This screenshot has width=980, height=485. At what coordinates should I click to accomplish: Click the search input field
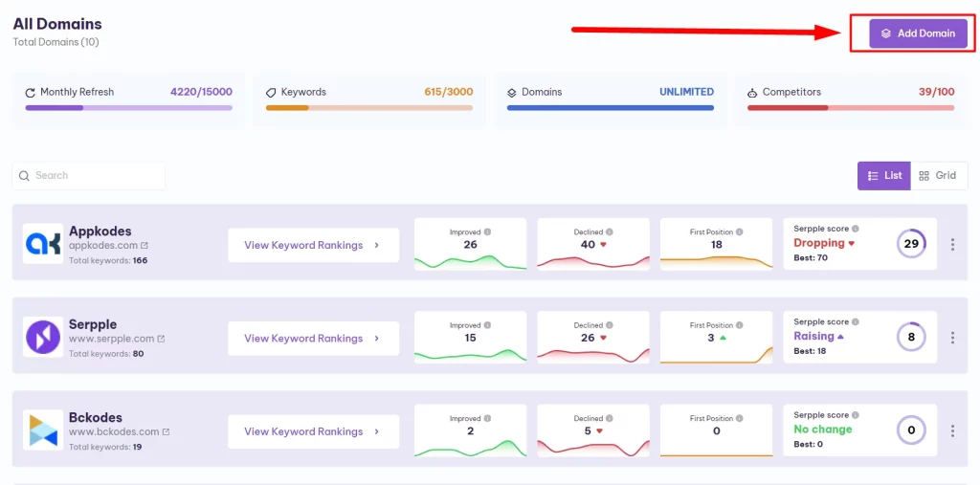pyautogui.click(x=89, y=176)
